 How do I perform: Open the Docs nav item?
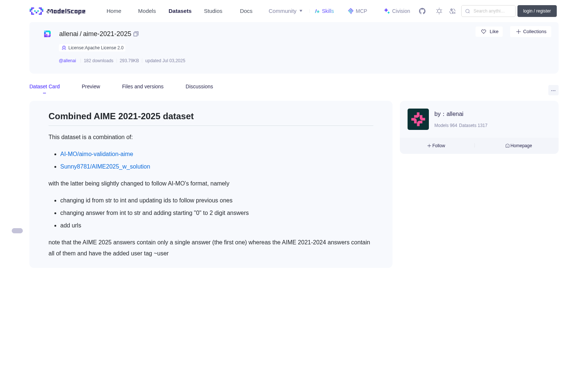coord(246,11)
